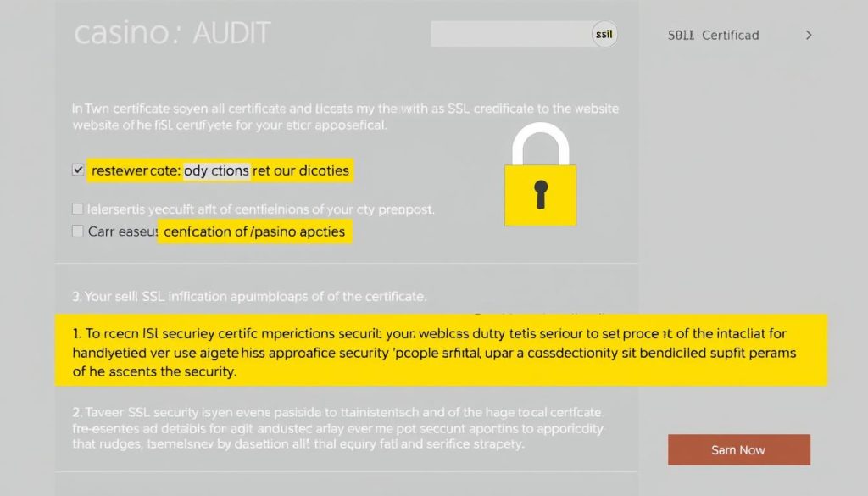Image resolution: width=868 pixels, height=496 pixels.
Task: Open the "S0L1 Certificad" menu item
Action: [713, 36]
